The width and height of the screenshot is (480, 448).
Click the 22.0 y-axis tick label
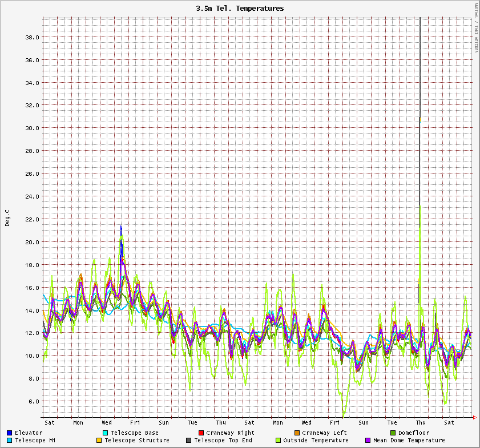(x=31, y=219)
